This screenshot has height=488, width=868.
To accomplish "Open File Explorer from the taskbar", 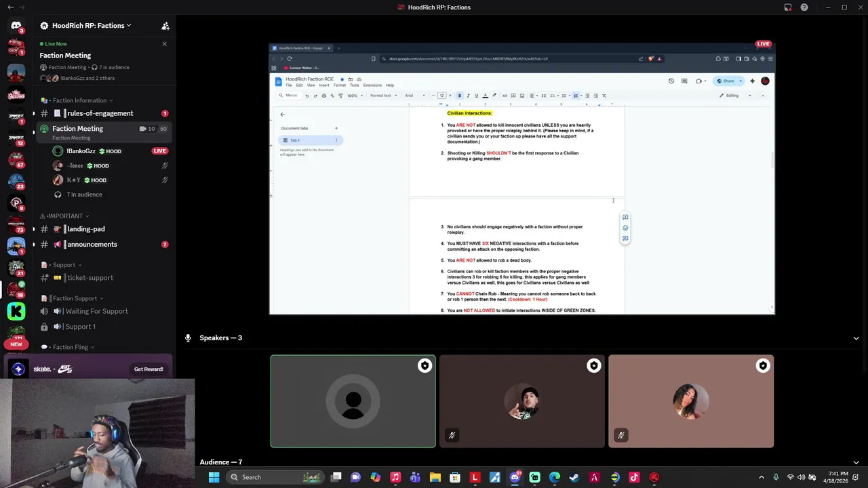I will point(435,477).
